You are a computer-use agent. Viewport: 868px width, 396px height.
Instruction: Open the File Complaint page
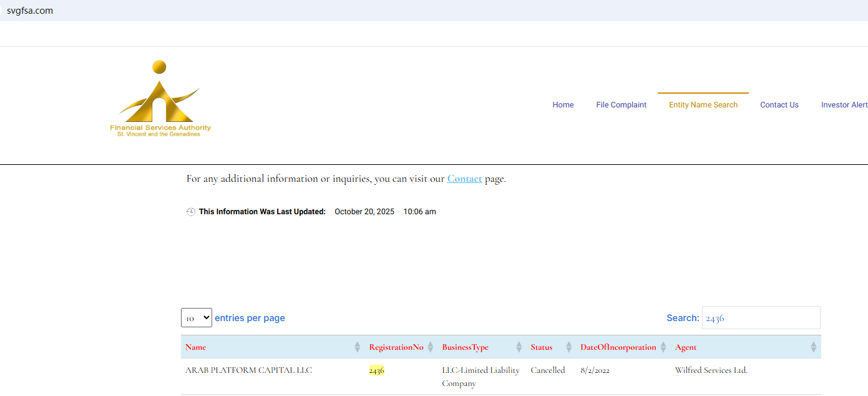[x=621, y=105]
